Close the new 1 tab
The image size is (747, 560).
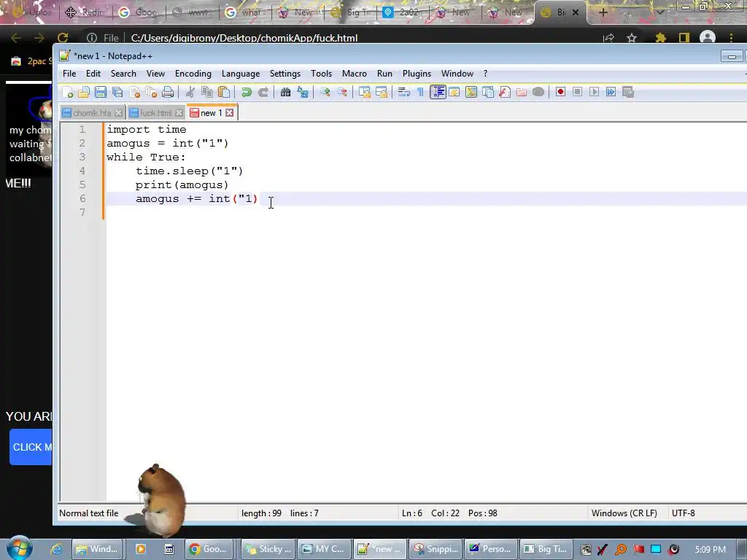point(230,113)
